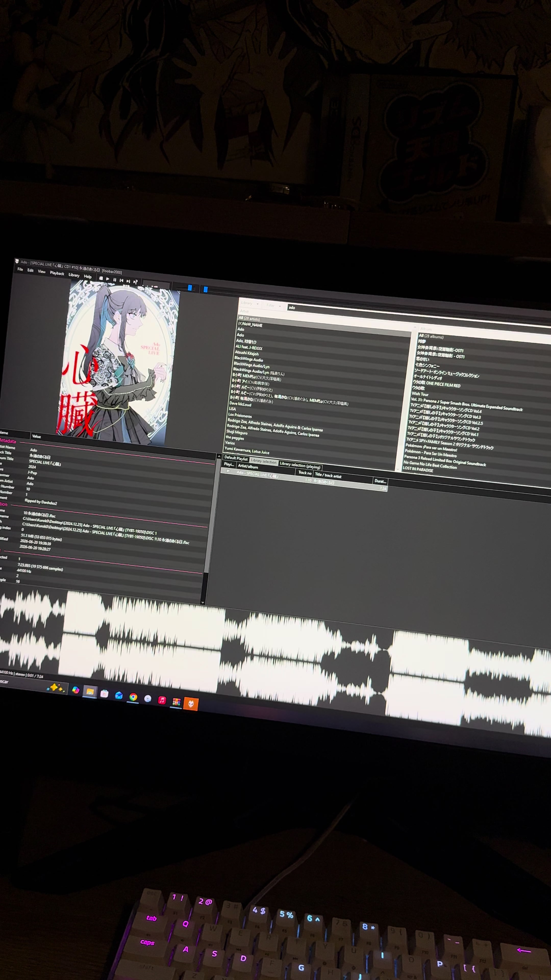The image size is (551, 980).
Task: Click the Stop playback button
Action: point(101,278)
